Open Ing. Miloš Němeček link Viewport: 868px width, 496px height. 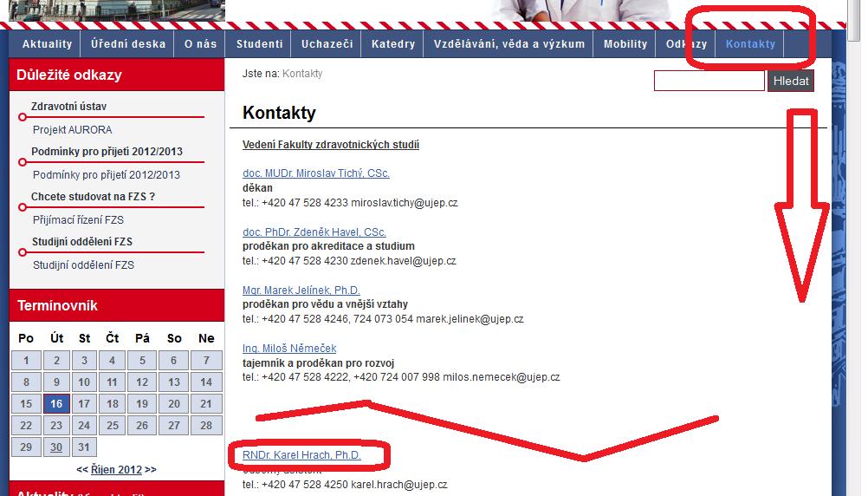point(289,349)
